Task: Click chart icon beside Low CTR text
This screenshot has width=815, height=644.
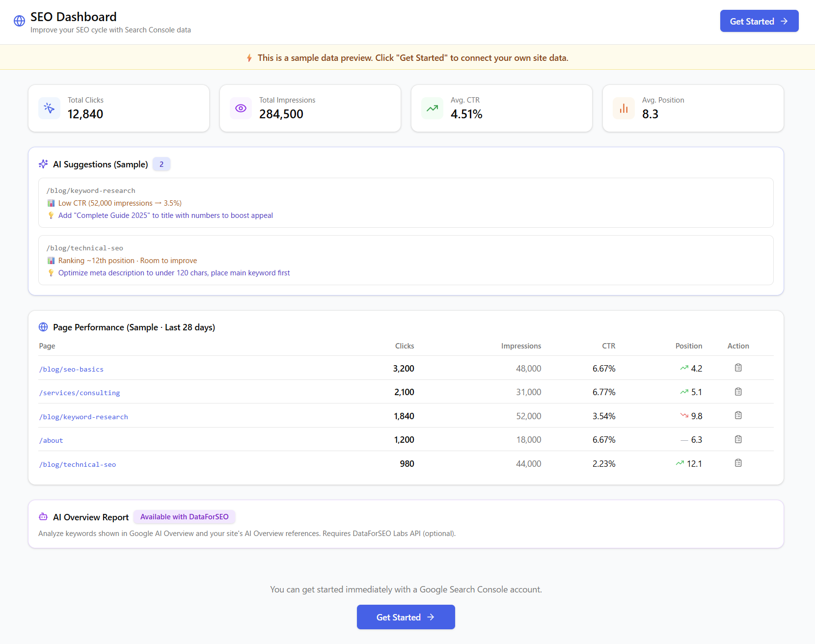Action: (x=51, y=203)
